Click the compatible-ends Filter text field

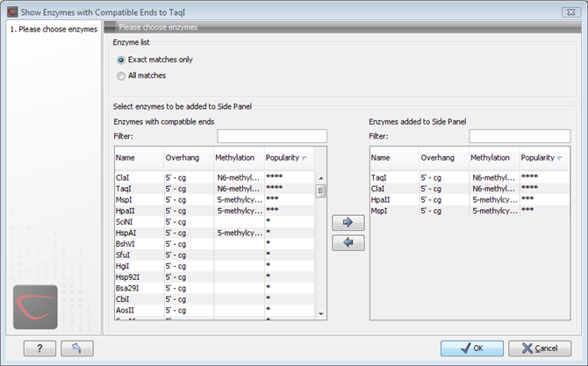point(272,136)
